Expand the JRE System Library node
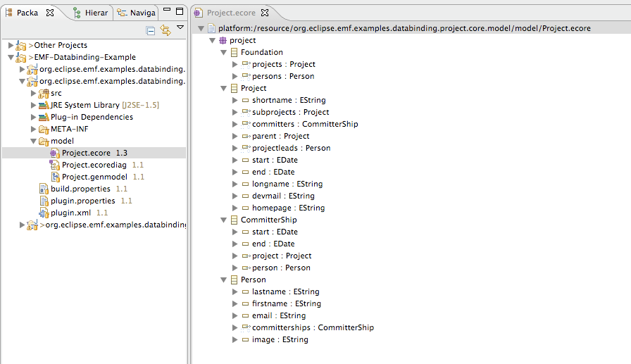 (33, 105)
